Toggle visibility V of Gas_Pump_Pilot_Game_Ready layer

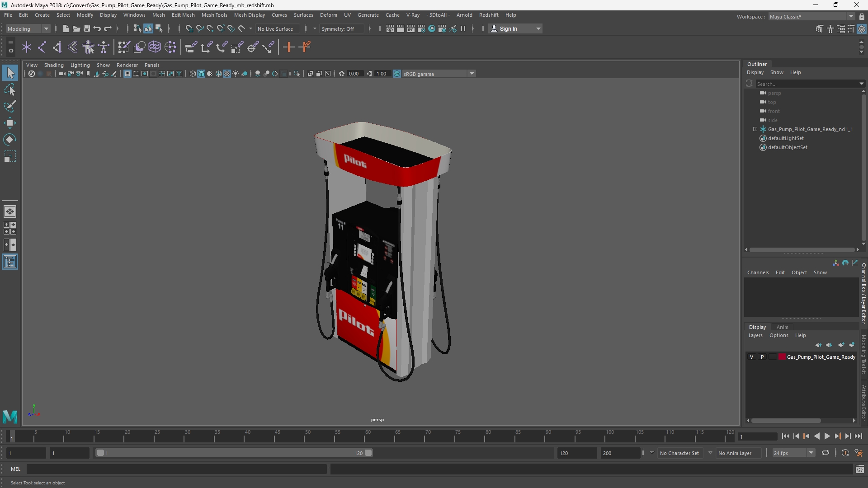click(752, 357)
